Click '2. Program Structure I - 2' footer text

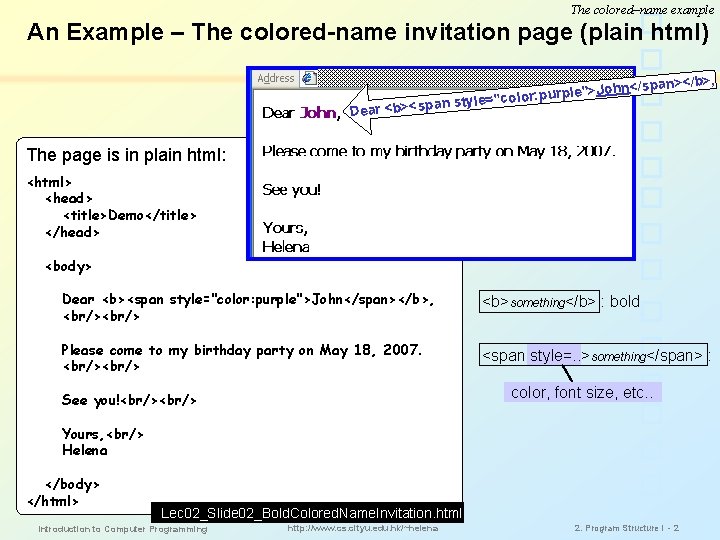(x=626, y=528)
